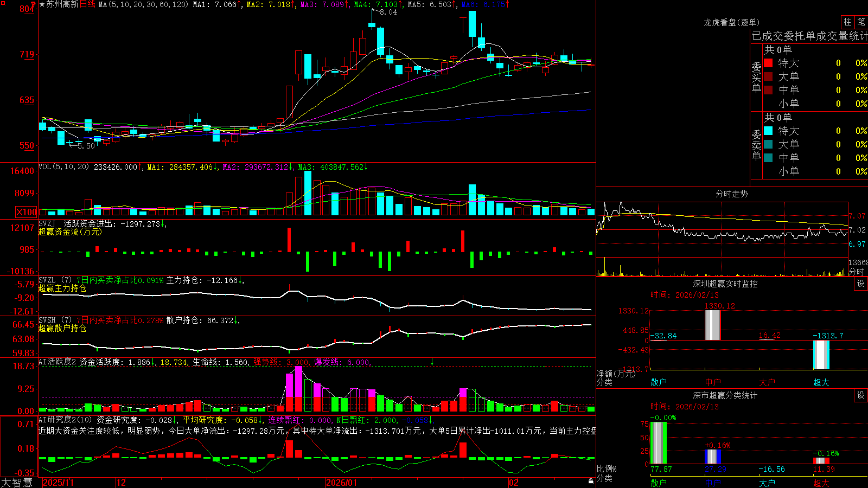Screen dimensions: 868x488
Task: Click the 散户持仓: 66.372 value
Action: 200,320
